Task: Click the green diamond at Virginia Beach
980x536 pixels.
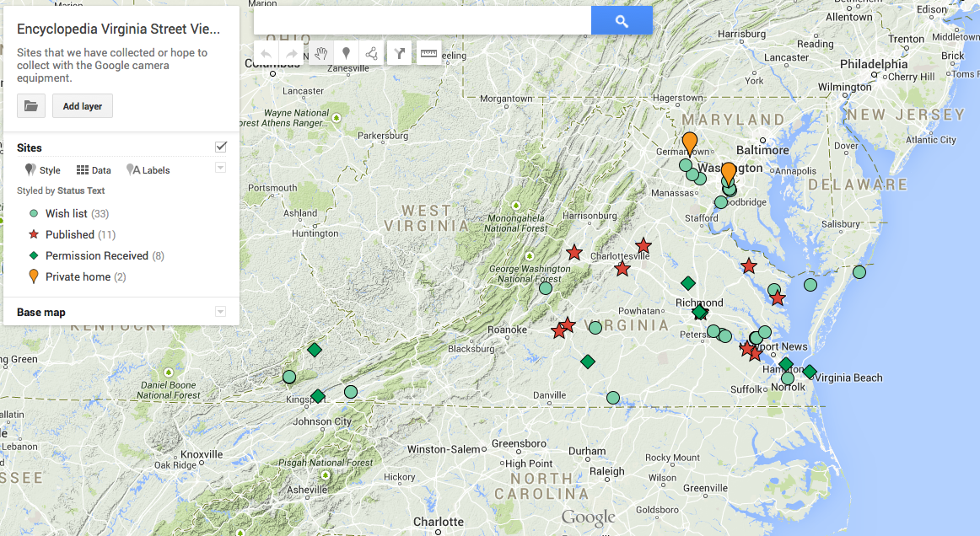Action: [x=810, y=372]
